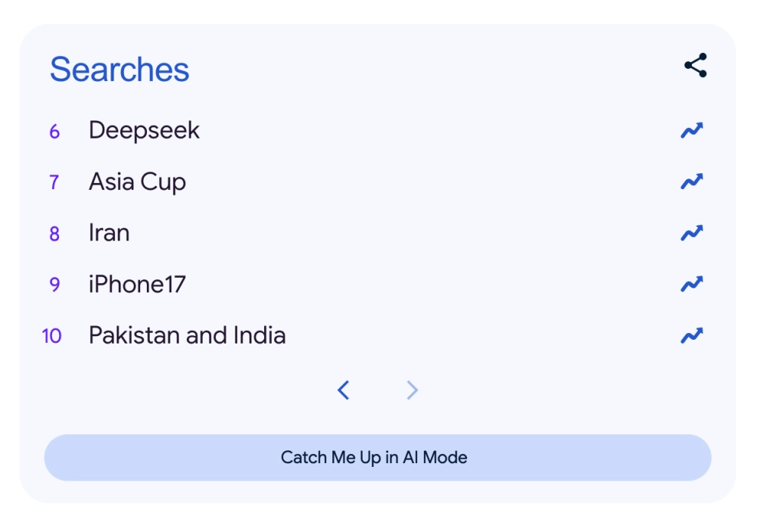Go to previous page with left chevron
This screenshot has width=757, height=532.
(344, 390)
